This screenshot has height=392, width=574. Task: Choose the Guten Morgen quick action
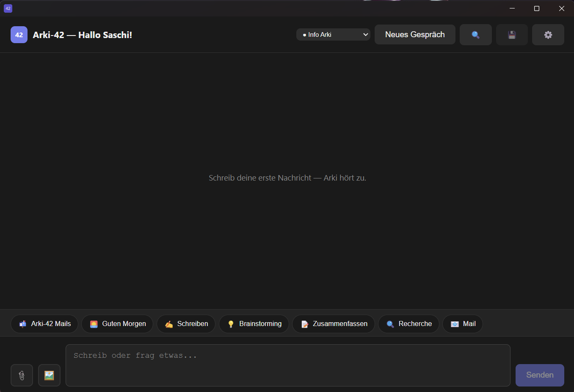point(117,324)
